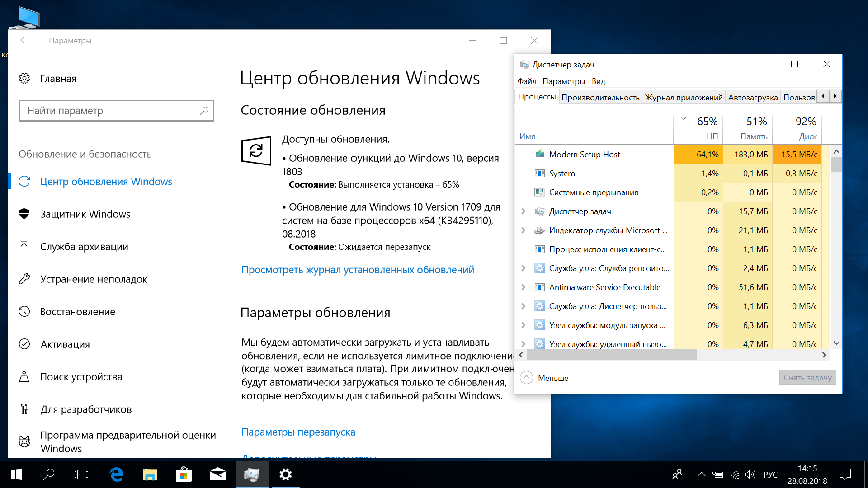Open Просмотреть журнал установленных обновлений link
868x488 pixels.
click(358, 270)
